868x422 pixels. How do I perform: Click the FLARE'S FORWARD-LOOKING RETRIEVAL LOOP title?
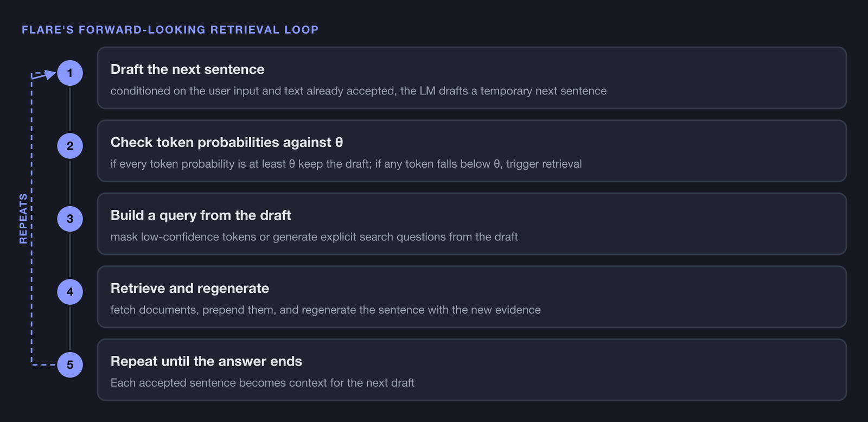pos(170,30)
